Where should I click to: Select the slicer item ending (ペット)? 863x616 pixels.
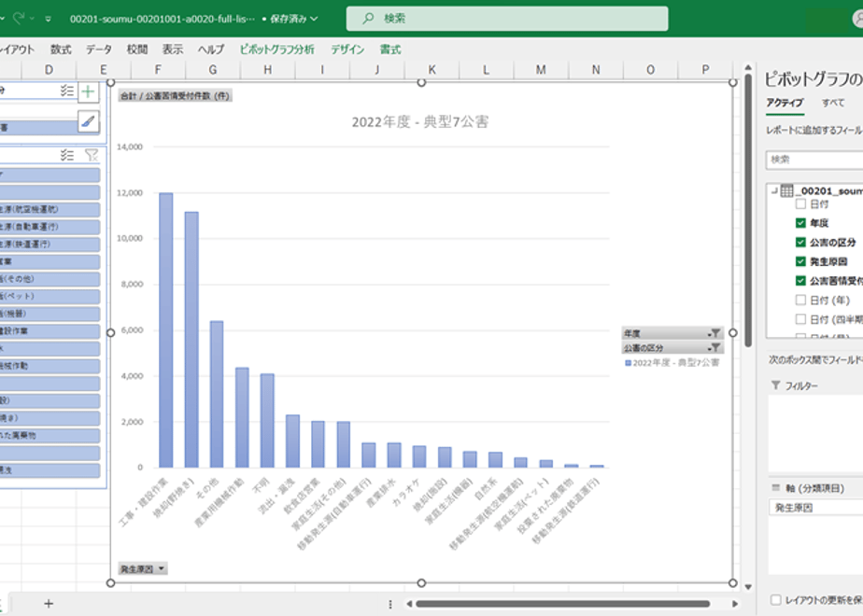50,297
